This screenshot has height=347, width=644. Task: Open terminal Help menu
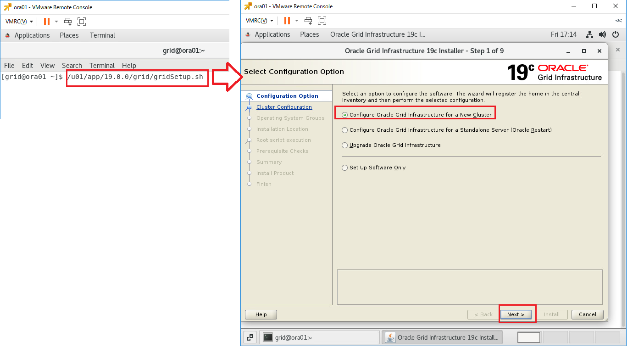pyautogui.click(x=129, y=66)
